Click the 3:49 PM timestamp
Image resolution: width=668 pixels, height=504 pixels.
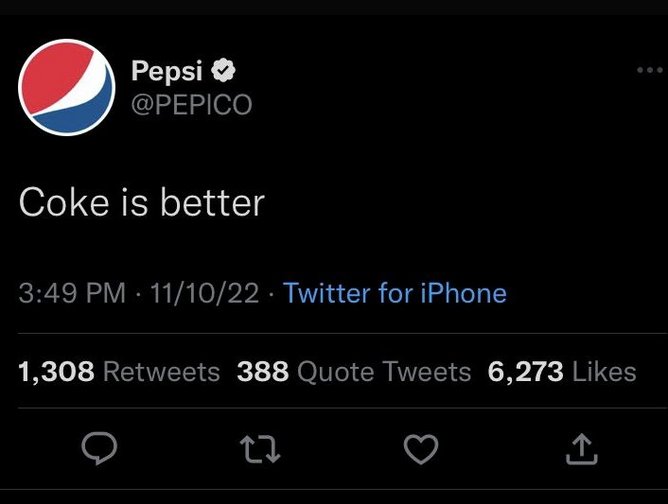[72, 293]
